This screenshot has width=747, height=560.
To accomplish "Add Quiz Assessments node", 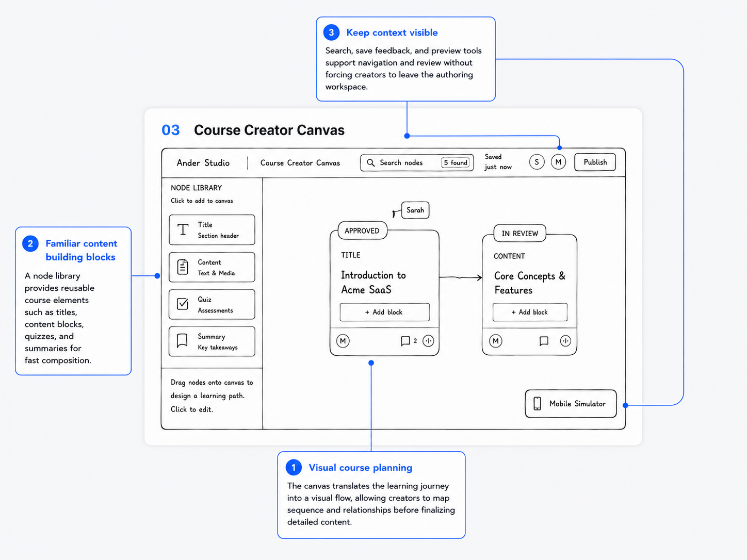I will tap(212, 304).
